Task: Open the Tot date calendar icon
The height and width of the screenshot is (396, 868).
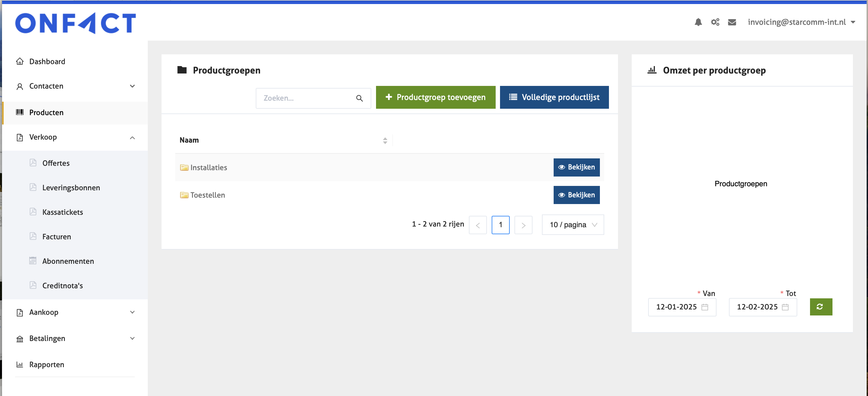Action: coord(785,307)
